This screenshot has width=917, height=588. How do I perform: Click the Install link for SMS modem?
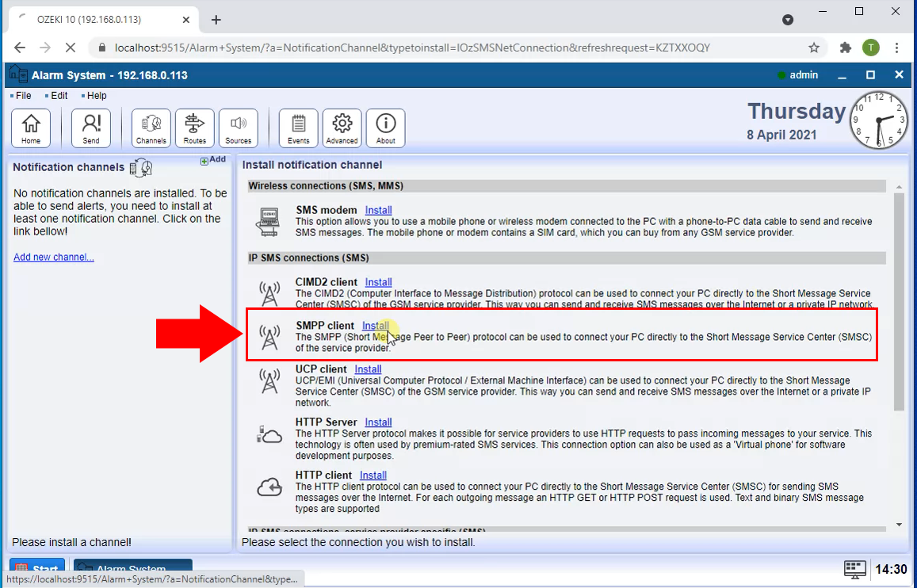click(x=378, y=210)
